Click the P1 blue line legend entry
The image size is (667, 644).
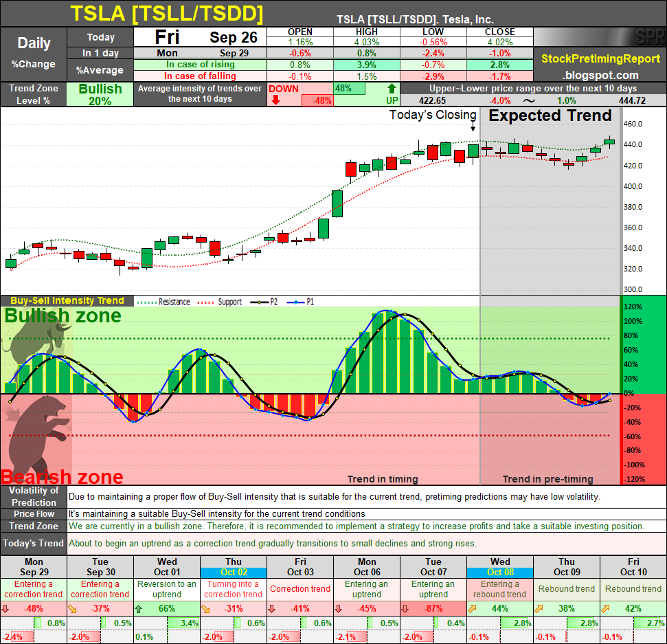coord(300,302)
